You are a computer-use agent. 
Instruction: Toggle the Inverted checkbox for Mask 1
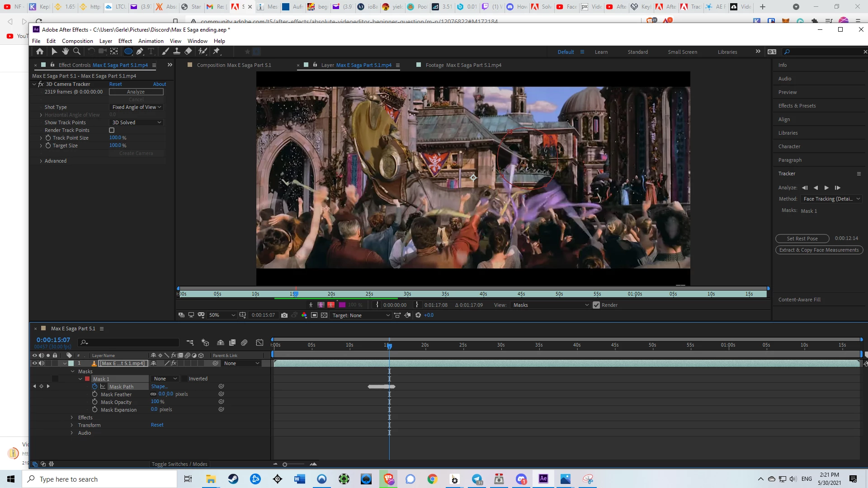[x=184, y=379]
